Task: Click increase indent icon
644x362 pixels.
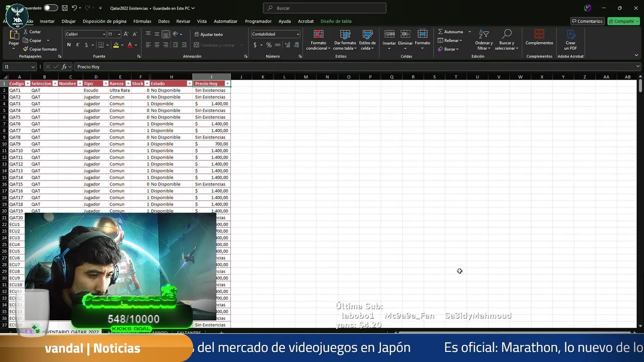Action: pyautogui.click(x=184, y=45)
